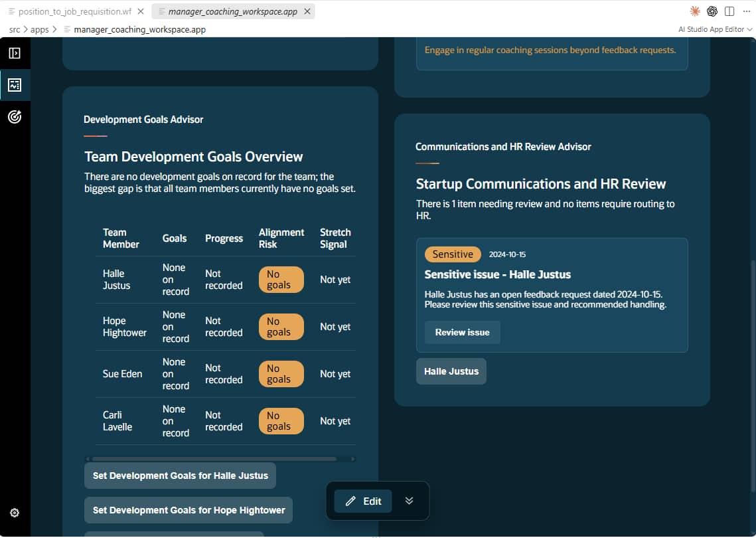Image resolution: width=756 pixels, height=538 pixels.
Task: Set Development Goals for Hope Hightower
Action: [189, 511]
